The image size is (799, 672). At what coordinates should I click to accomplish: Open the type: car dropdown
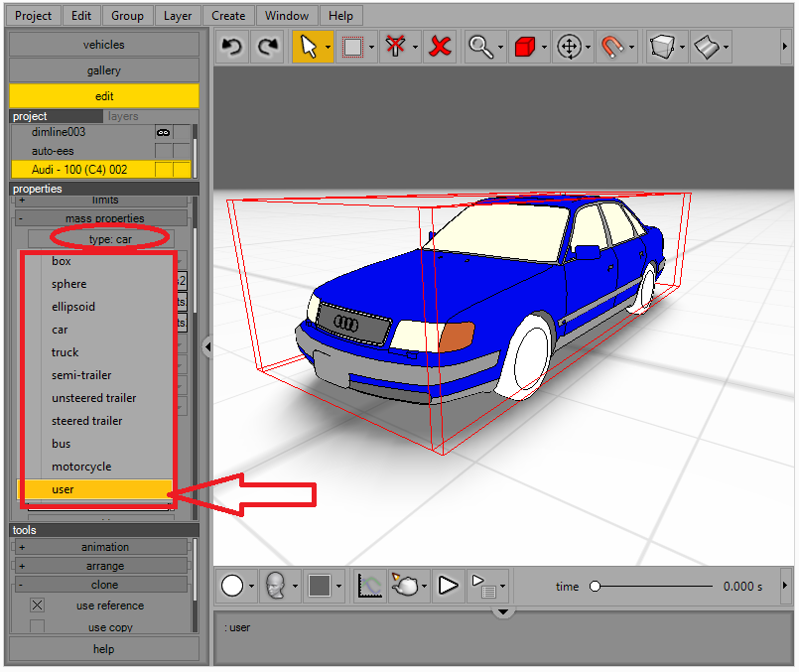[101, 239]
